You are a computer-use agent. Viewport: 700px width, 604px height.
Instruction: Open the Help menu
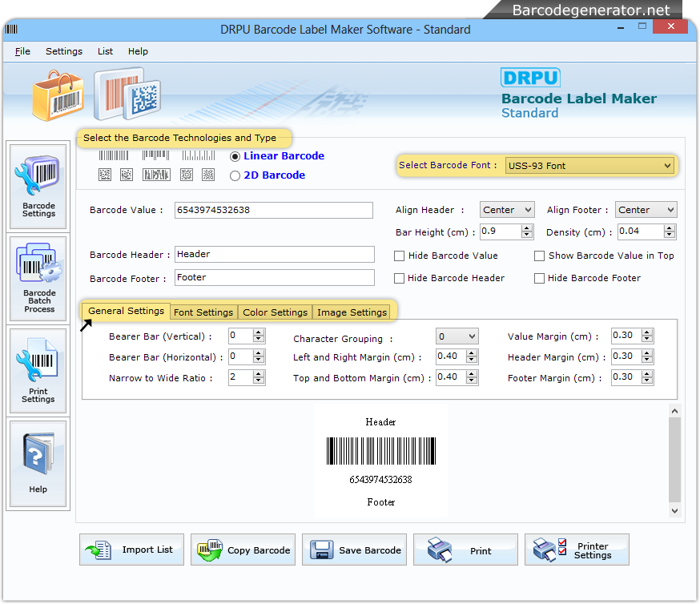[138, 51]
